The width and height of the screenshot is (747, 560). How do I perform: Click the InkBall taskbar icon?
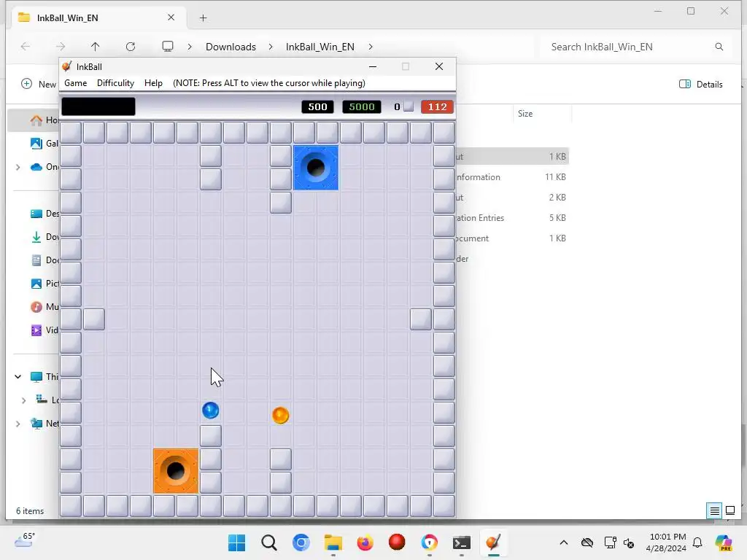click(x=494, y=542)
